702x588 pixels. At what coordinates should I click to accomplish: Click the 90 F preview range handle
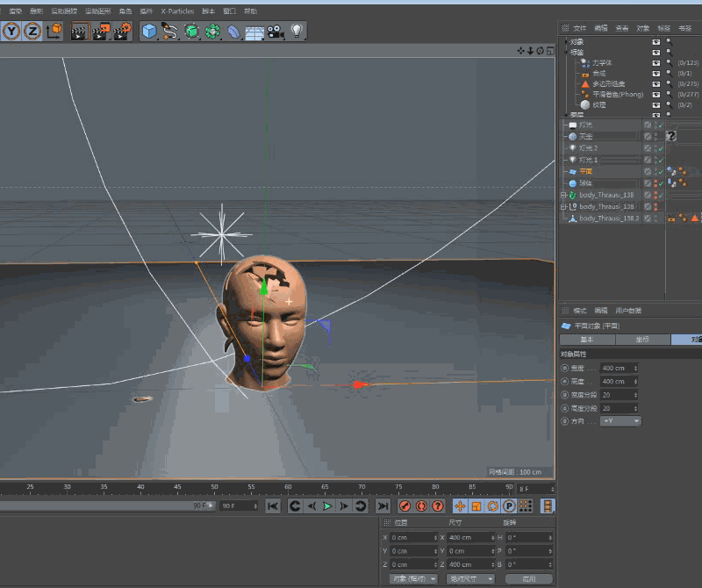point(211,506)
